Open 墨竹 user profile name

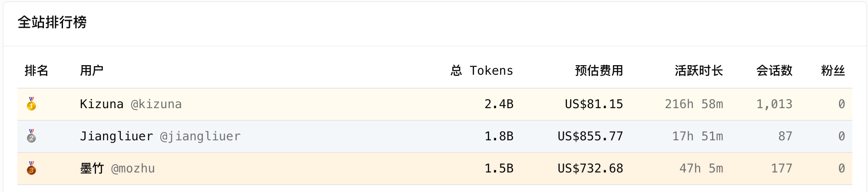click(x=92, y=169)
